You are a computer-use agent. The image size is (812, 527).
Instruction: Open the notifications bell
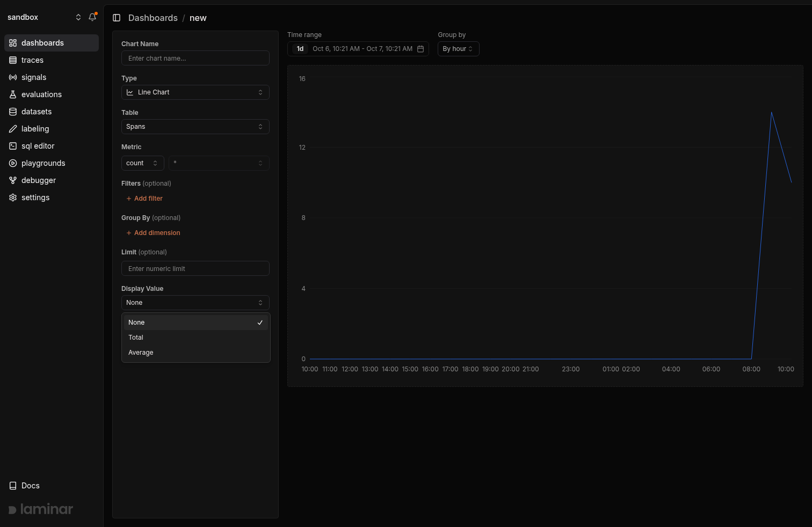coord(92,17)
